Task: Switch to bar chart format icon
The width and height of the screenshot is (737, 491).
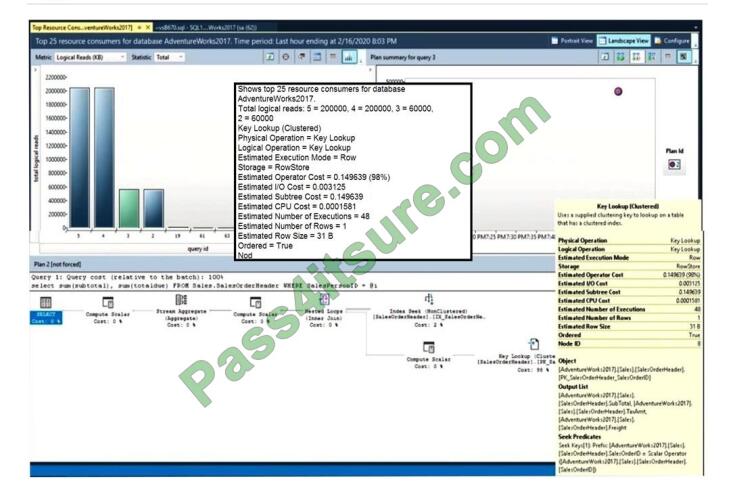Action: [x=349, y=57]
